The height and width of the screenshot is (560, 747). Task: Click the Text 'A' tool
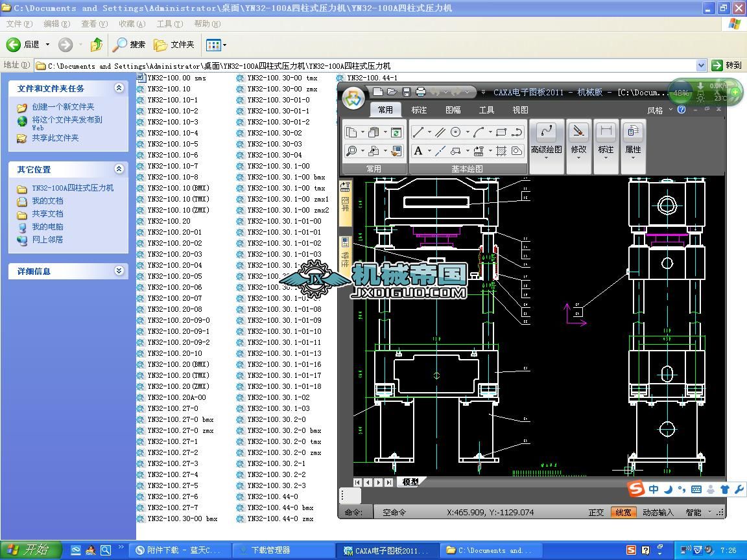point(418,151)
